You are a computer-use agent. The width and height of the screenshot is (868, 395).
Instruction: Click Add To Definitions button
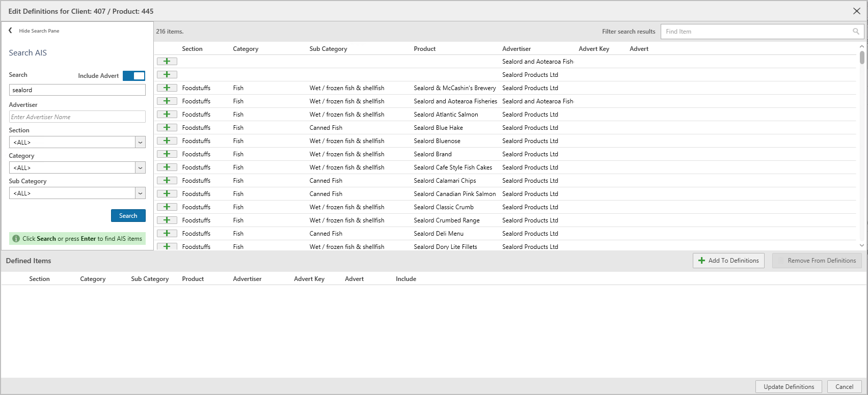click(728, 261)
